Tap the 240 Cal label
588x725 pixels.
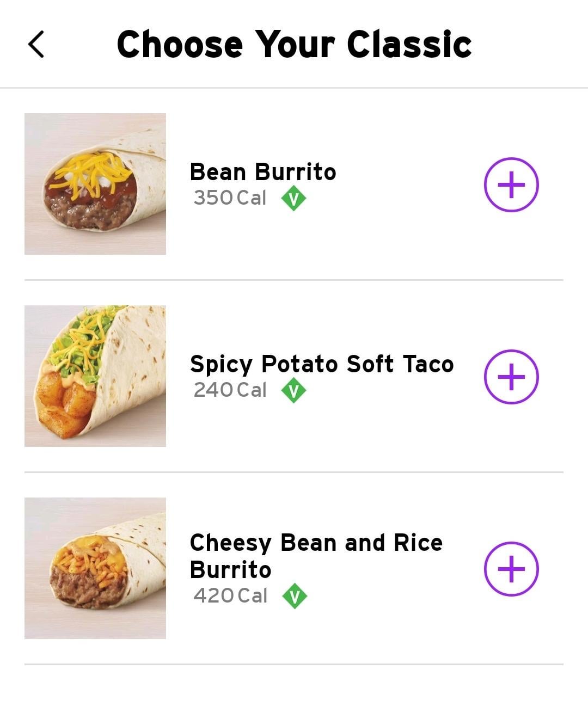point(230,390)
